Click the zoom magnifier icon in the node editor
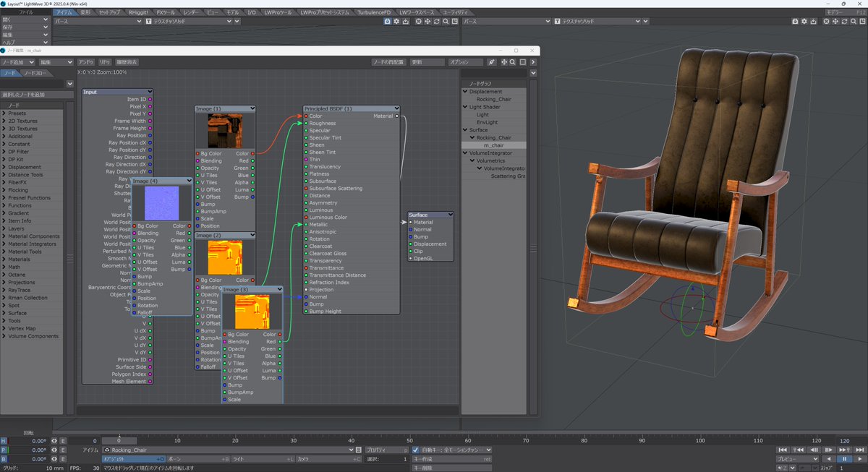This screenshot has width=868, height=472. click(512, 62)
